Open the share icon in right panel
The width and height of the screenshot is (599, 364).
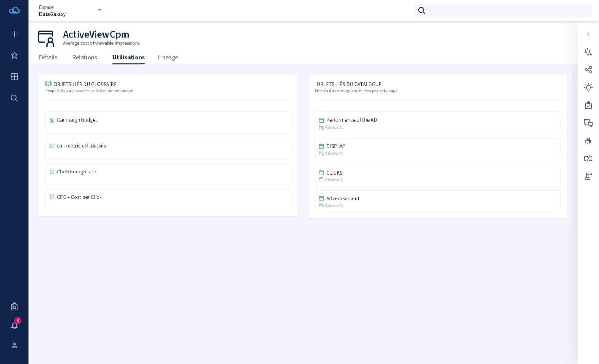click(588, 70)
